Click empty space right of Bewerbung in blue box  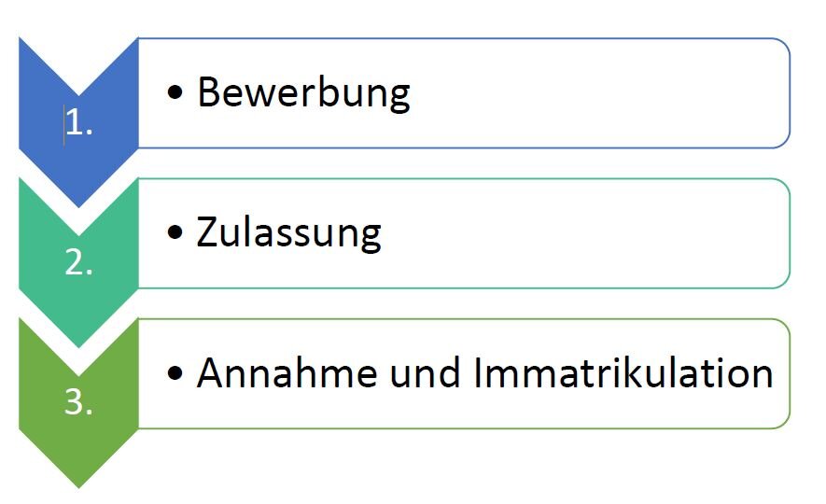597,93
